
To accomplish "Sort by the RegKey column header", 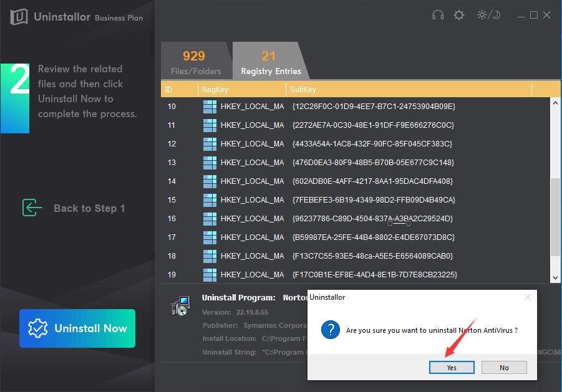I will [242, 89].
